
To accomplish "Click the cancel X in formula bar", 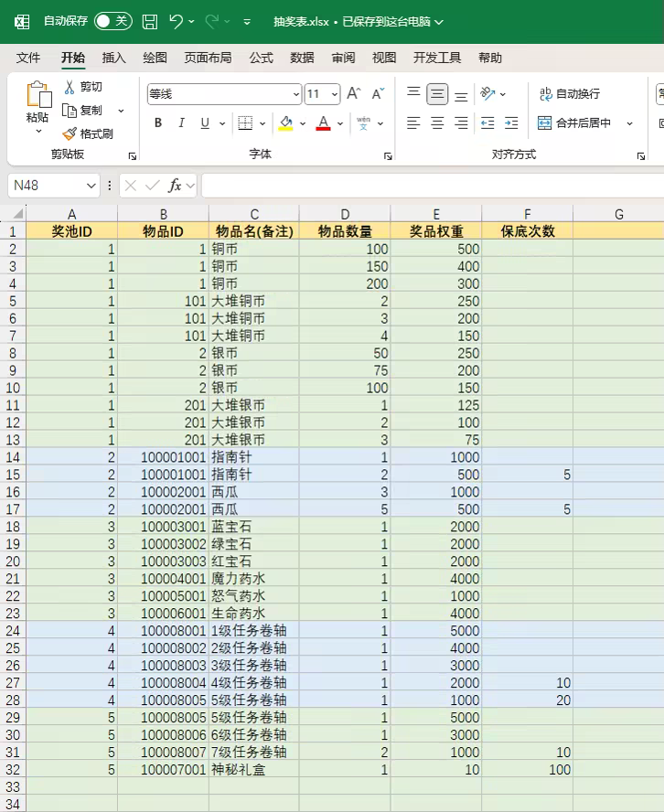I will (131, 186).
